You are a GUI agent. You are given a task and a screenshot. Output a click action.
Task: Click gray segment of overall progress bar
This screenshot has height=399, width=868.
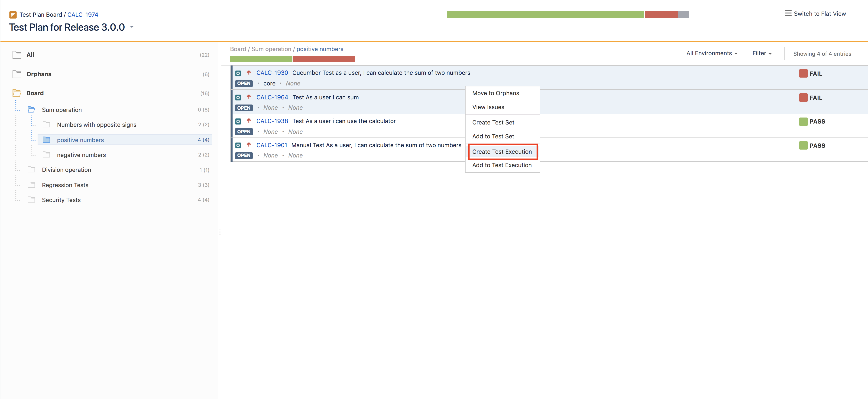[x=683, y=14]
